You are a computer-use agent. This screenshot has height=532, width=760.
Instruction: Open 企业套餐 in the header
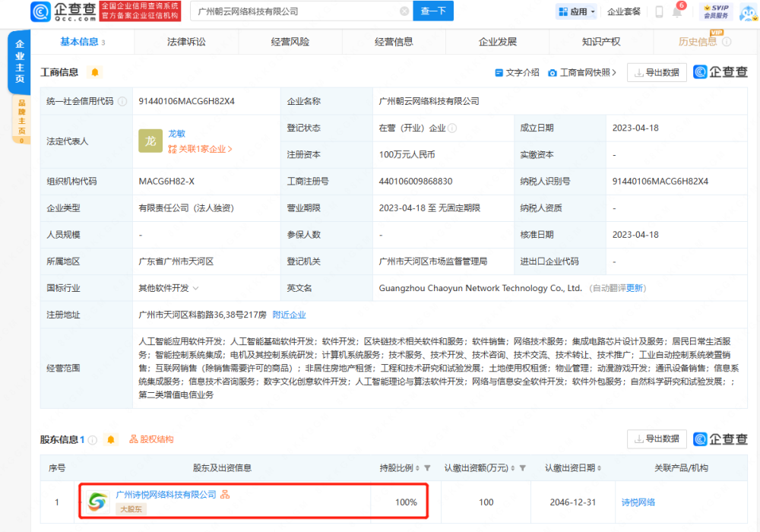[x=624, y=11]
